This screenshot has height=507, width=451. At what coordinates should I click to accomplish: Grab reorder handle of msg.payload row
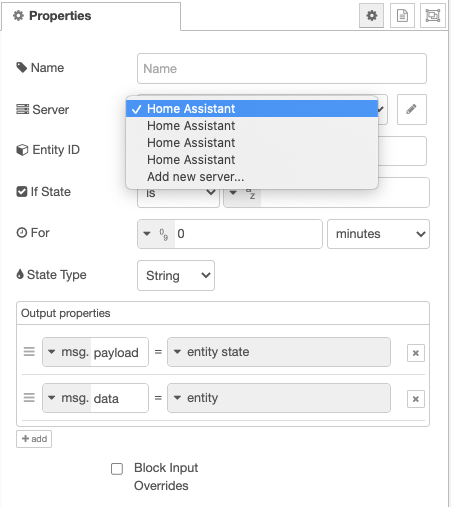pos(29,352)
